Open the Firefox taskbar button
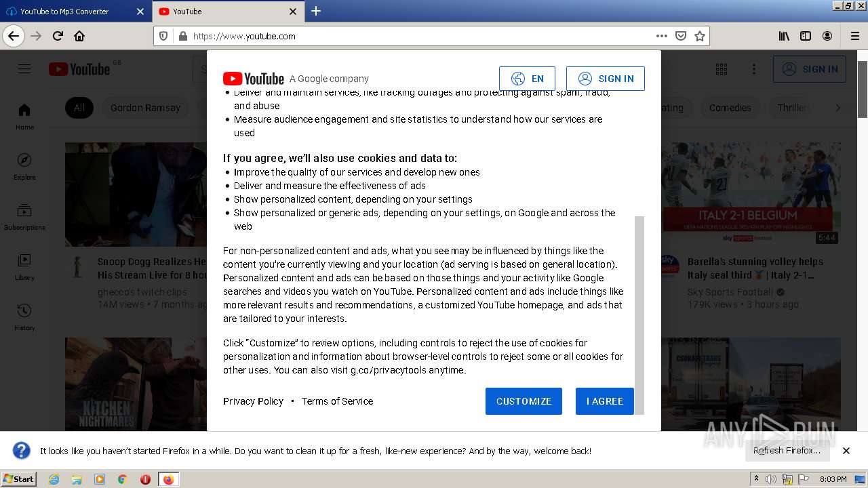 168,479
